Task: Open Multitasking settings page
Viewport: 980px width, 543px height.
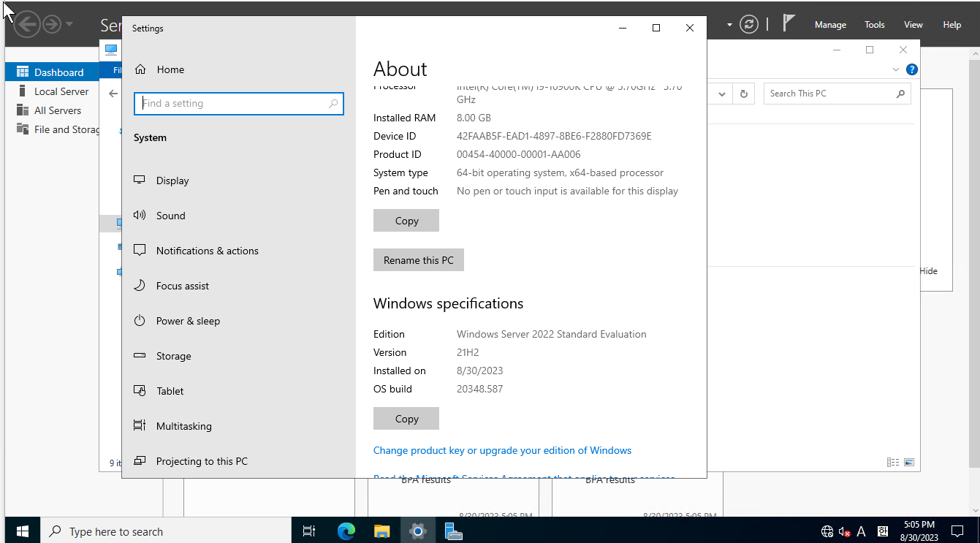Action: pos(183,426)
